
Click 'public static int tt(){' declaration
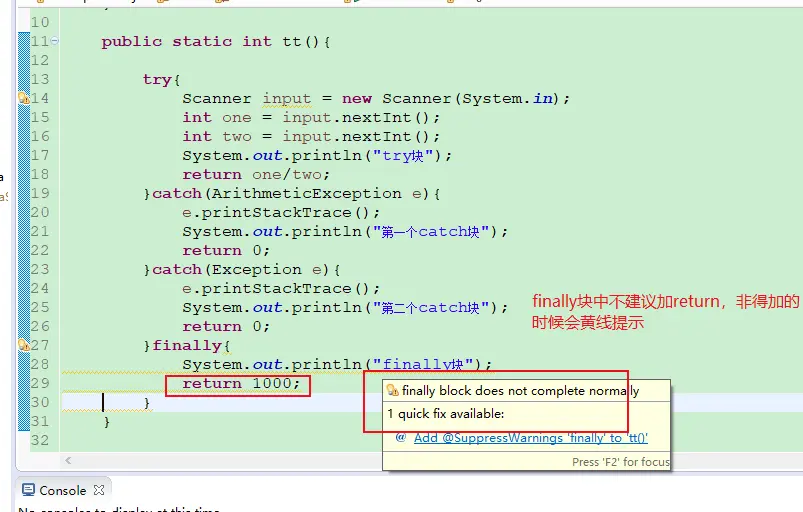[216, 41]
